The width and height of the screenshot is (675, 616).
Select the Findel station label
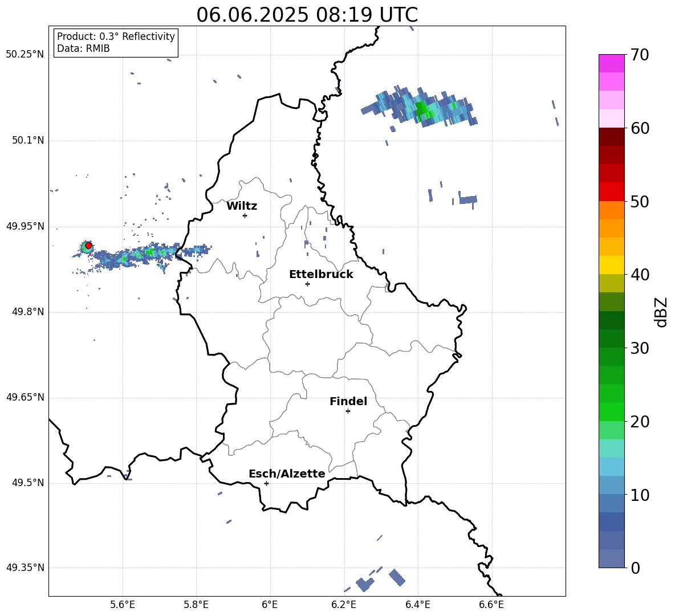(x=348, y=401)
